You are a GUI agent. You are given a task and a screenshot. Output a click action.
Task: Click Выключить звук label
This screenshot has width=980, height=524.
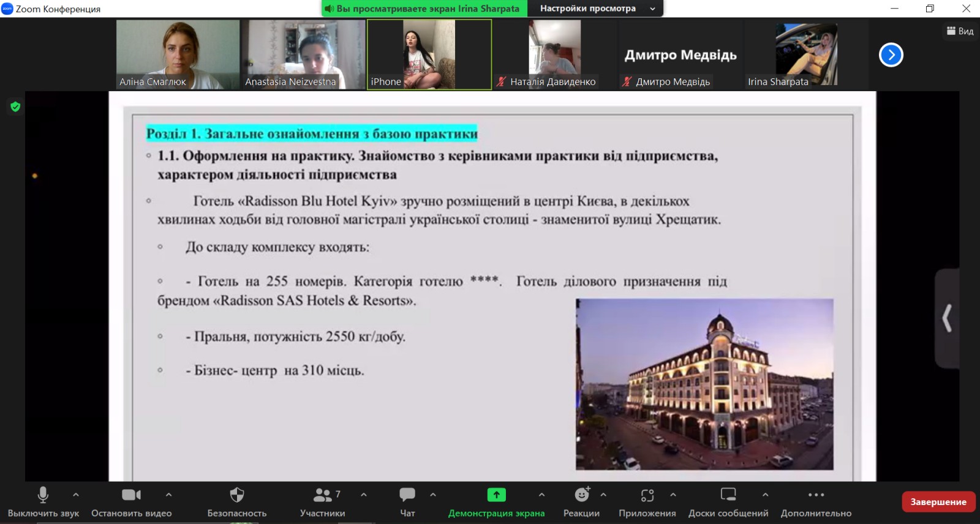[43, 514]
